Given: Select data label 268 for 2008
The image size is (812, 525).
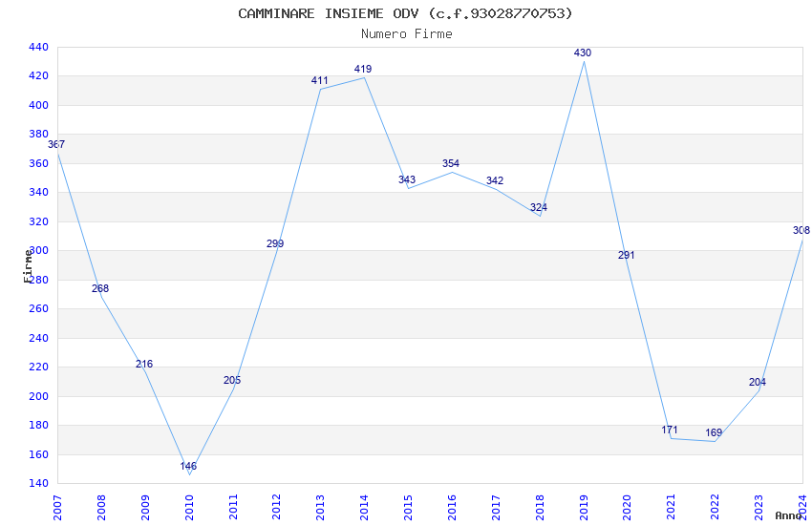Looking at the screenshot, I should coord(100,288).
